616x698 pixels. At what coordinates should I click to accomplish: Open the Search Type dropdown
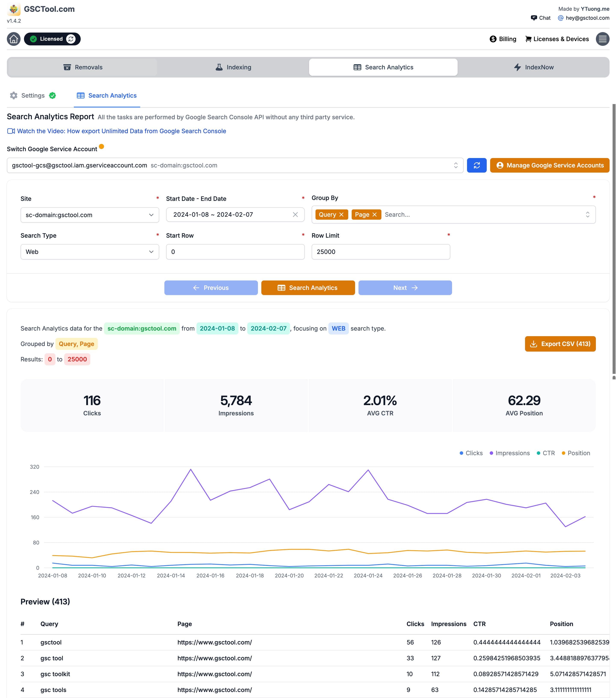click(90, 252)
